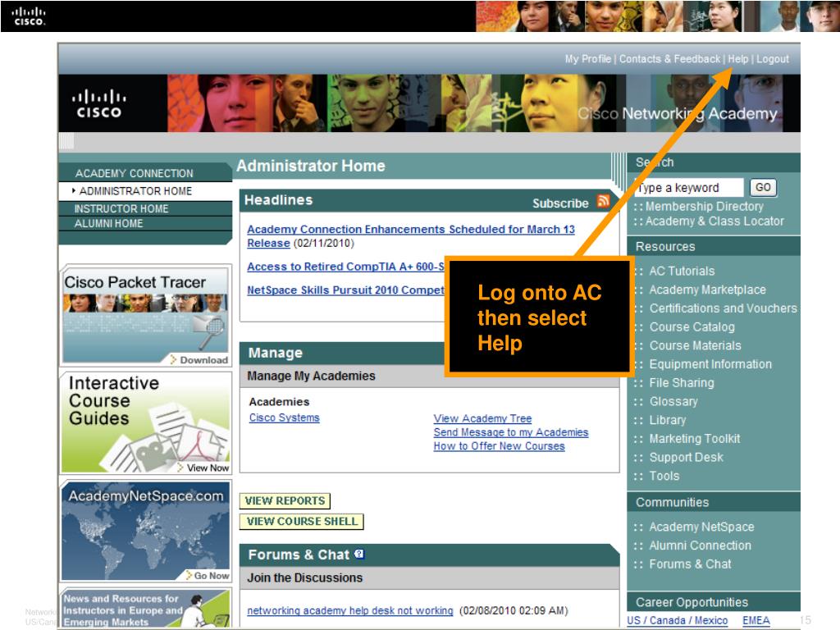Viewport: 840px width, 630px height.
Task: Open US / Canada / Mexico career link
Action: click(x=677, y=620)
